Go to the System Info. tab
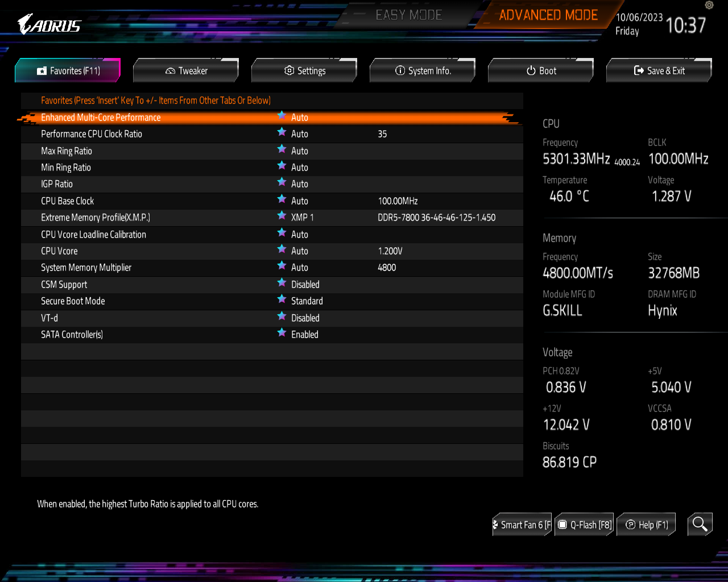This screenshot has height=582, width=728. [423, 70]
